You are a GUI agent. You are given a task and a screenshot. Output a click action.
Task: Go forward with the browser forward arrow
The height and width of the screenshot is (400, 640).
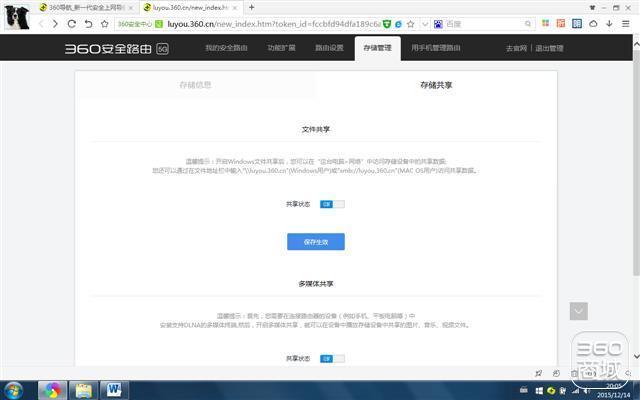click(55, 24)
